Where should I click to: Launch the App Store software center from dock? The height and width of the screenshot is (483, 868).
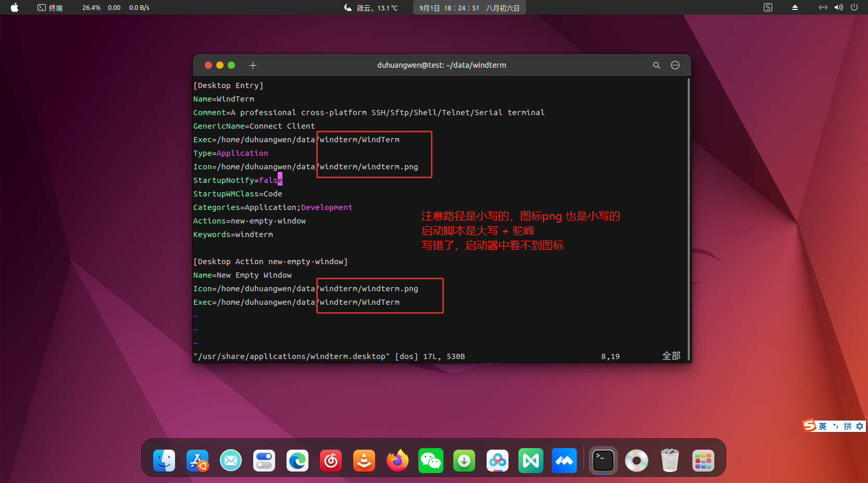point(197,461)
